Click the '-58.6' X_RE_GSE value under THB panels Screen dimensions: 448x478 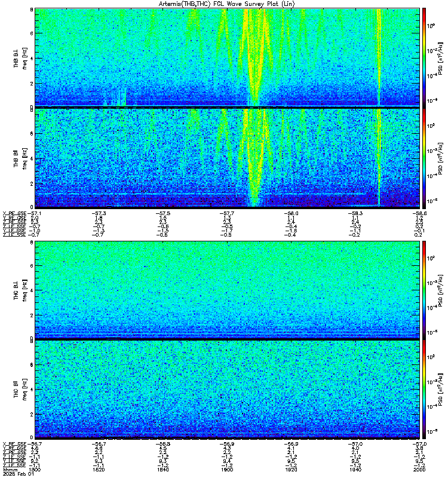[419, 213]
